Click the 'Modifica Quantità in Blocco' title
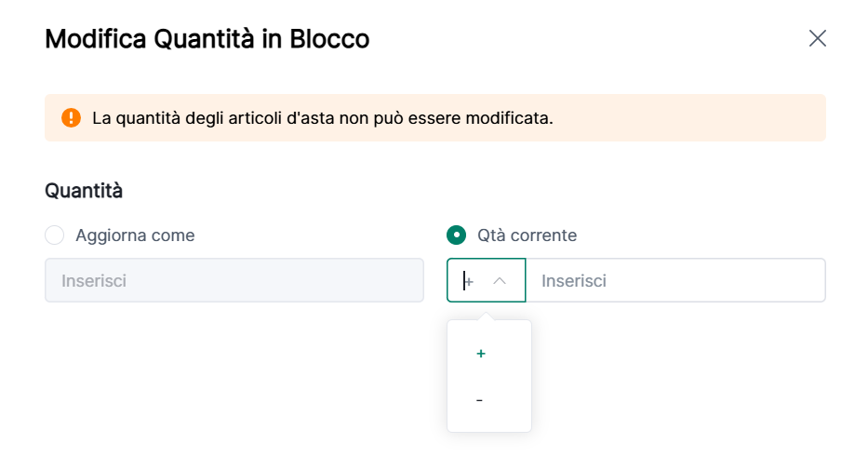 (207, 39)
